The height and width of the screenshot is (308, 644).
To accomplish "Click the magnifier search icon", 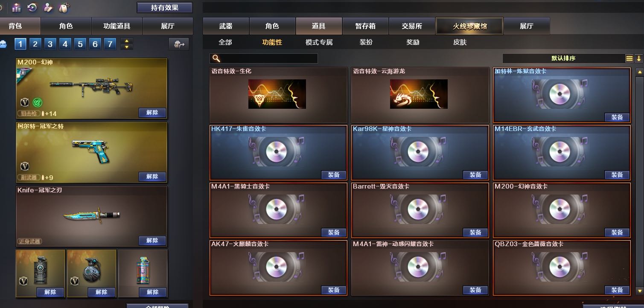I will point(216,58).
